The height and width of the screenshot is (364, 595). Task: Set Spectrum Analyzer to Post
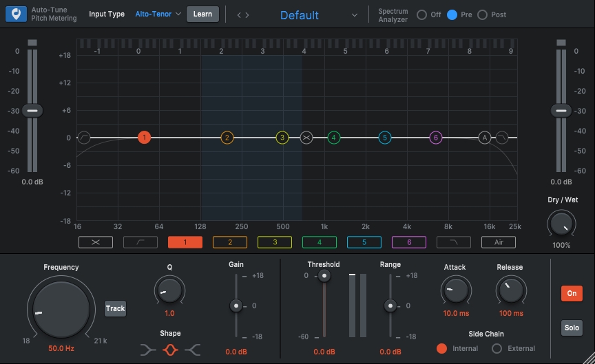(482, 14)
